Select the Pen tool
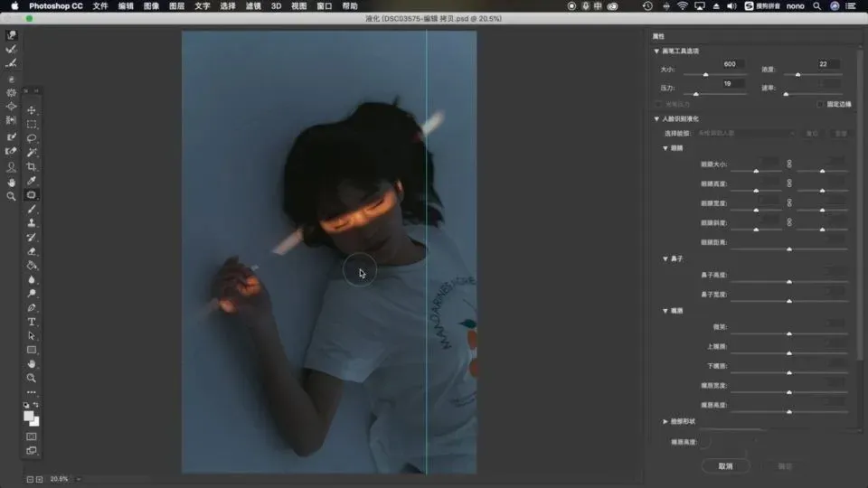Screen dimensions: 868x488 (32, 308)
